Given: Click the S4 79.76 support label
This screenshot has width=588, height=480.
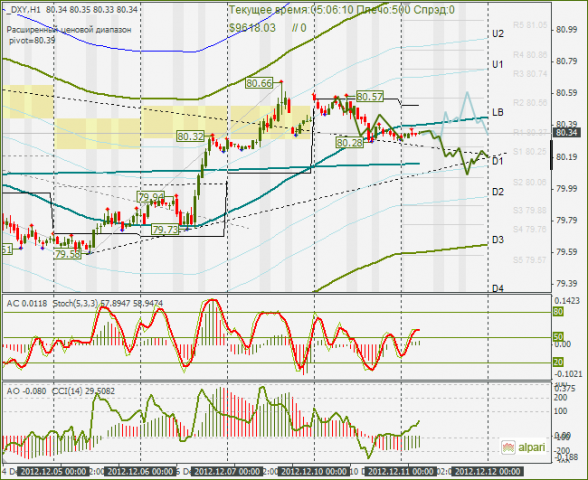Looking at the screenshot, I should coord(530,229).
